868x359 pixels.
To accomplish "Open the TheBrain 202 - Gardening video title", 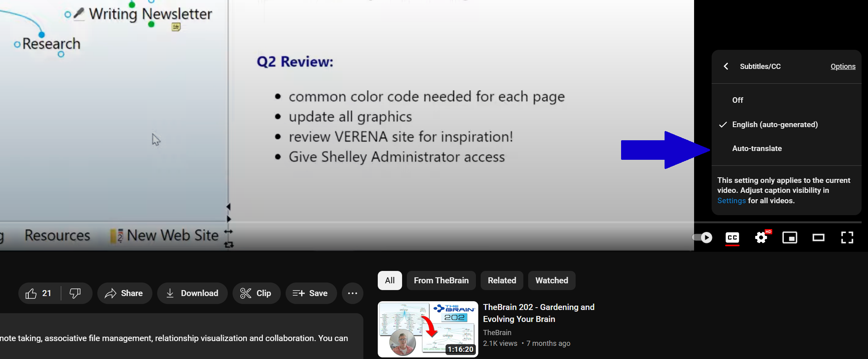I will point(539,313).
